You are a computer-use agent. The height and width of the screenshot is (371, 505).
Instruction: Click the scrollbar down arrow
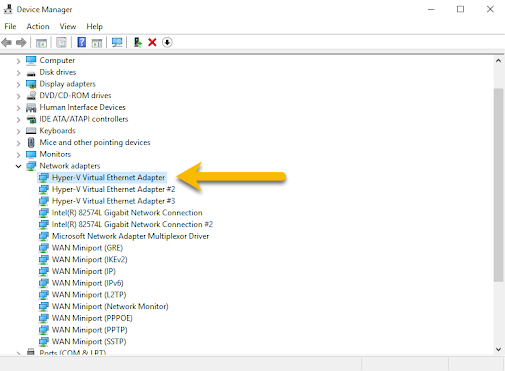pos(498,349)
